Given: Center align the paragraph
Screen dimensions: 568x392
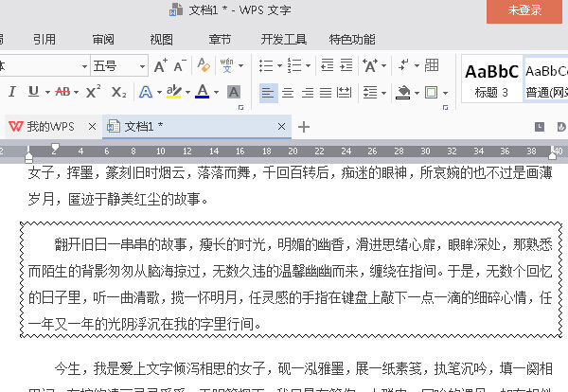Looking at the screenshot, I should (288, 92).
